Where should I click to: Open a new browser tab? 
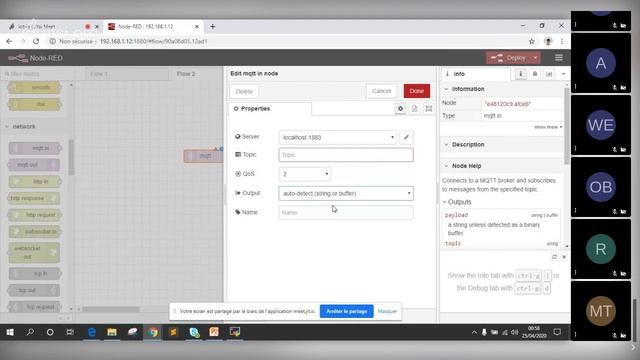pyautogui.click(x=212, y=27)
